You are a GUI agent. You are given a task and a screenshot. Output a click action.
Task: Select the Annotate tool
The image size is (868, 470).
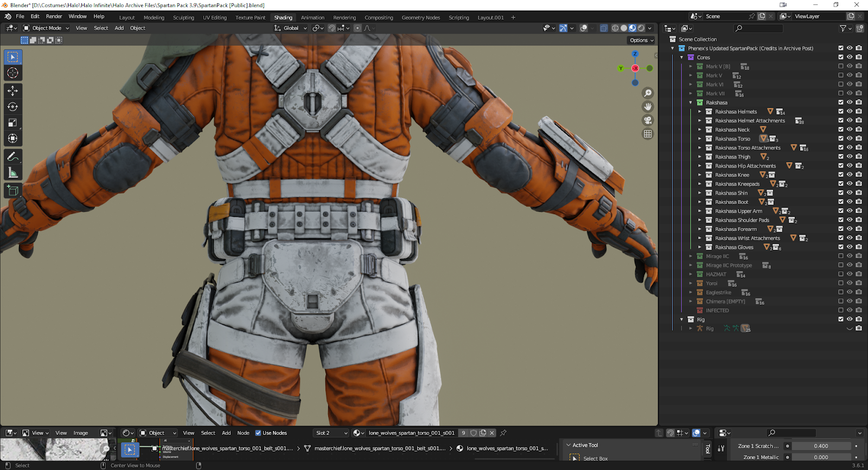click(x=13, y=157)
